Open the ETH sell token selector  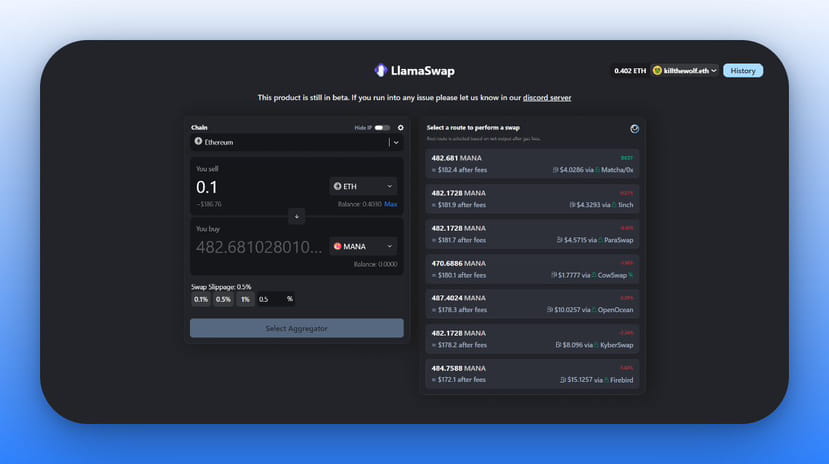(x=363, y=186)
